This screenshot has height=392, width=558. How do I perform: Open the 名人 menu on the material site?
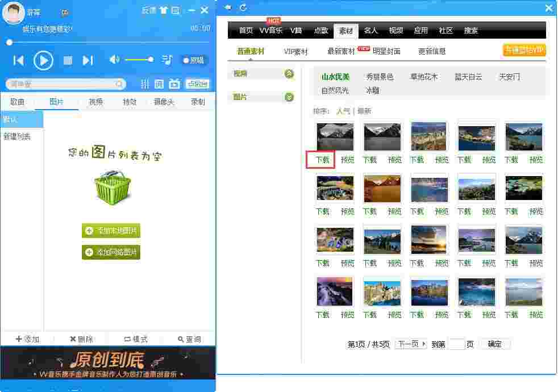tap(370, 31)
